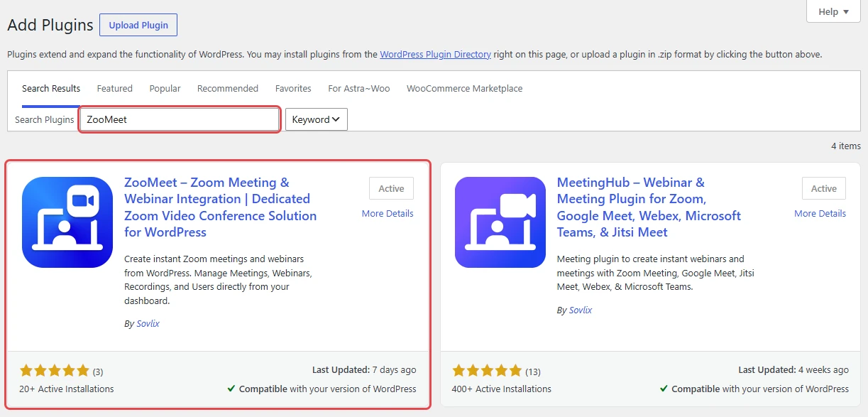The height and width of the screenshot is (417, 868).
Task: Switch to the Popular tab
Action: [165, 89]
